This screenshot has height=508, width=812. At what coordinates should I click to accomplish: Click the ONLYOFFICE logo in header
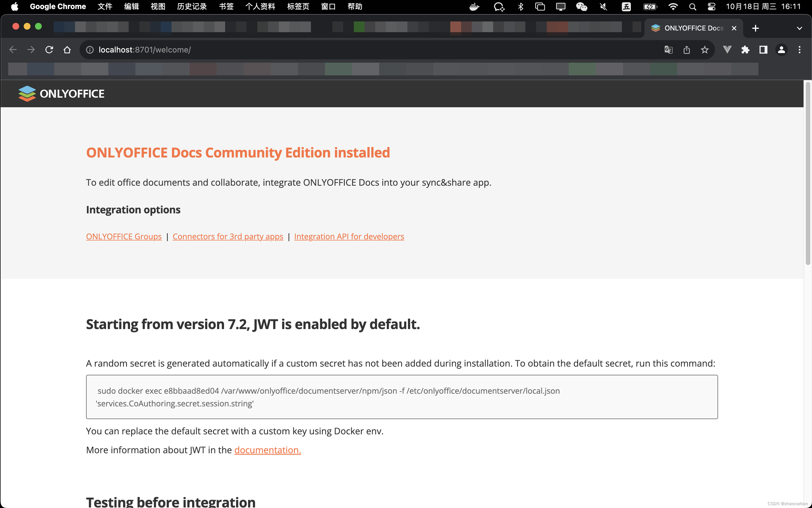[x=62, y=93]
